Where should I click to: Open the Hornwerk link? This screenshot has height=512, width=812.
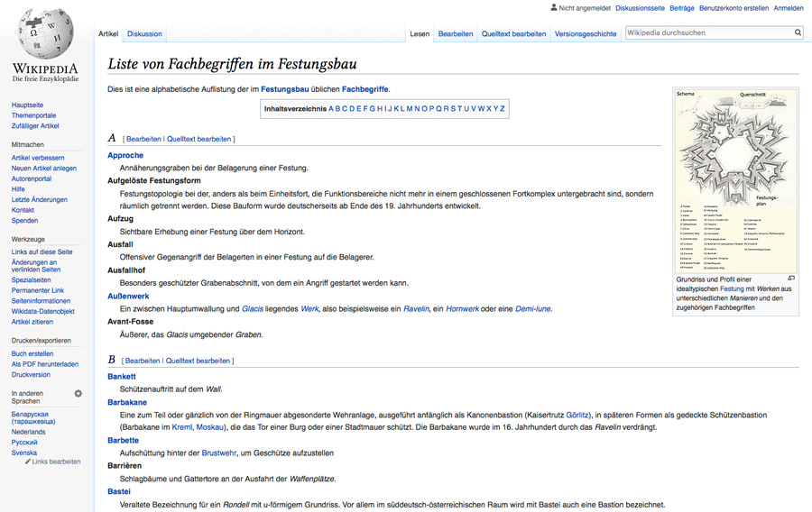click(463, 309)
